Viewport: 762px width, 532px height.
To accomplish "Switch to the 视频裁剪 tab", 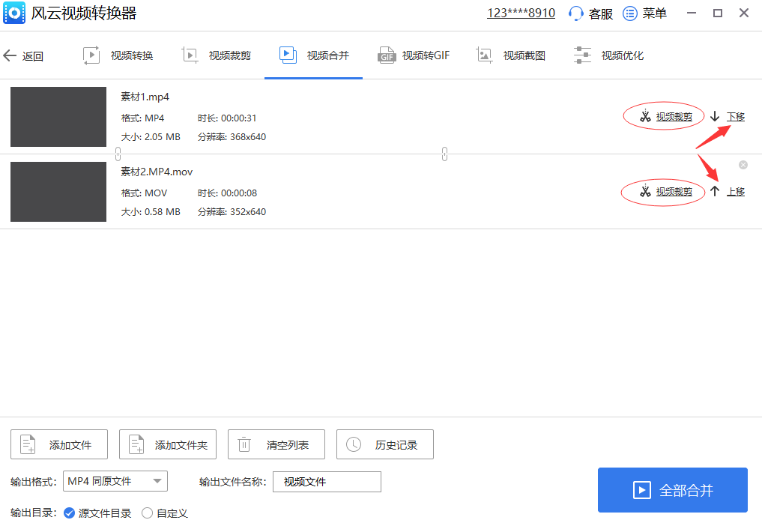I will pyautogui.click(x=217, y=55).
